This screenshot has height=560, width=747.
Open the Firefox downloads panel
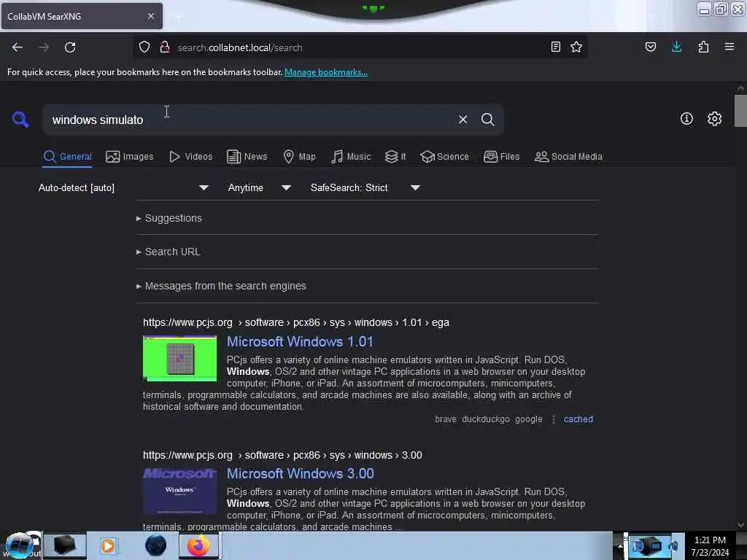pyautogui.click(x=676, y=47)
